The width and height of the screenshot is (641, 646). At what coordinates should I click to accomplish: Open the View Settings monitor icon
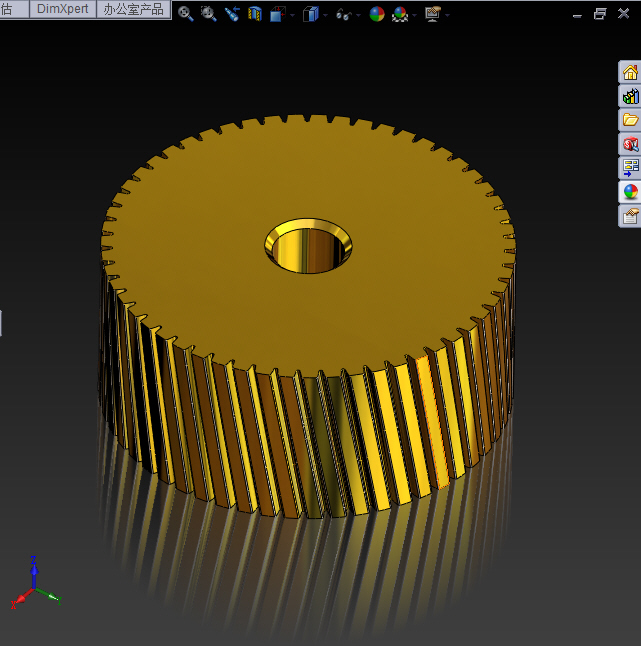point(433,14)
